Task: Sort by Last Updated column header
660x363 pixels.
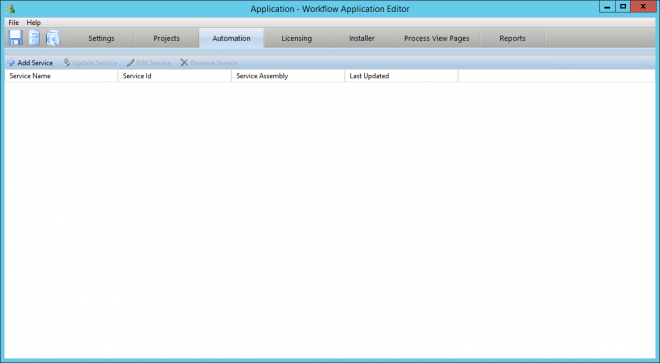Action: coord(402,76)
